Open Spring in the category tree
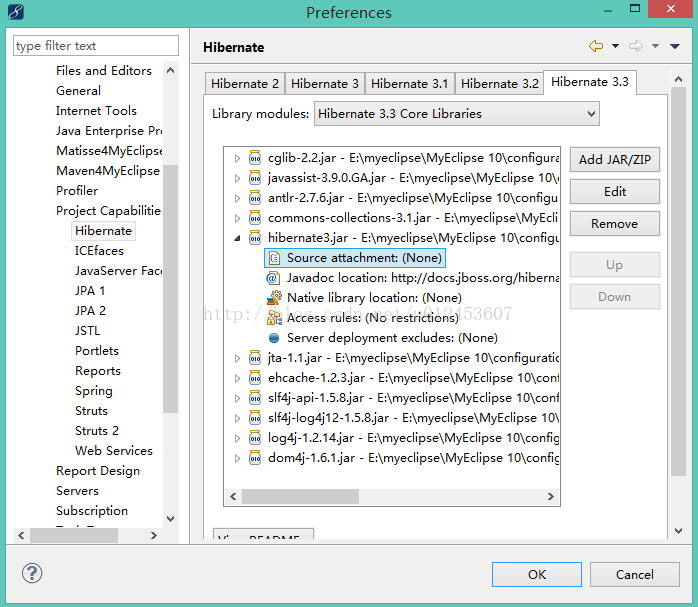698x607 pixels. (94, 391)
